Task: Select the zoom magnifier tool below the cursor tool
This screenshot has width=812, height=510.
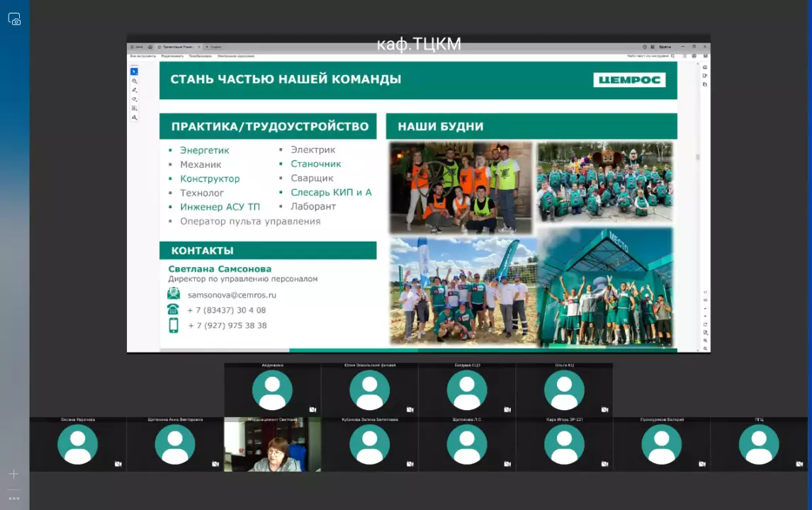Action: click(x=135, y=81)
